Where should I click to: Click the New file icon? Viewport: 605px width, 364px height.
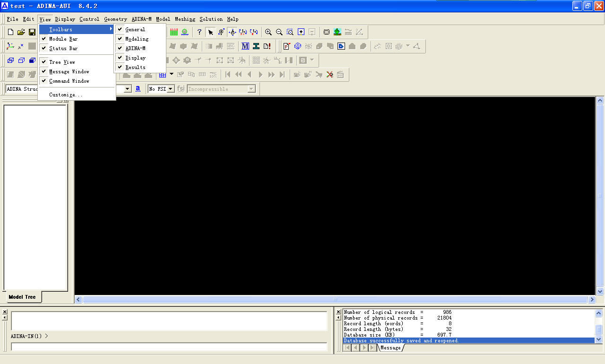(x=10, y=32)
